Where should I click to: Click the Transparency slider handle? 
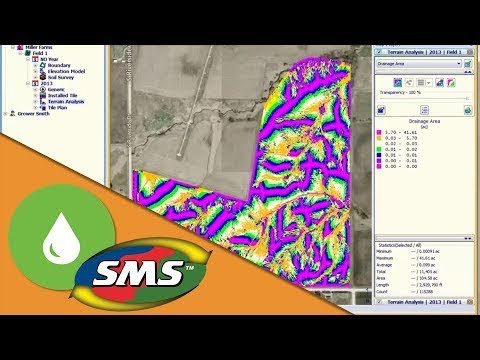click(x=467, y=98)
